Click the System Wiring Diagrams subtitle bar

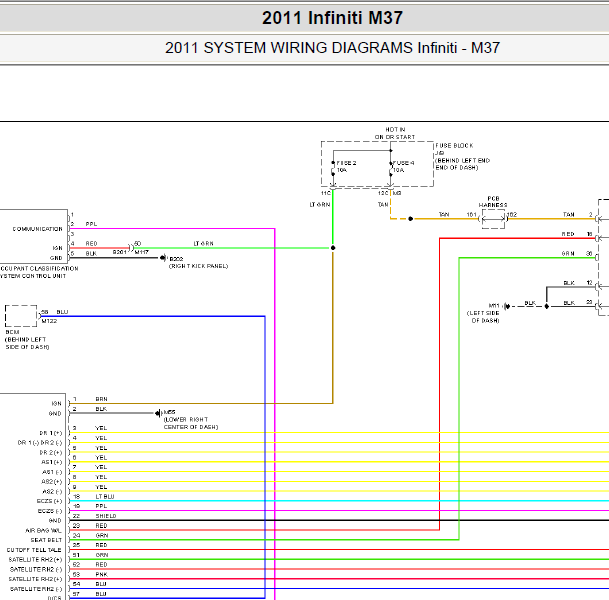click(332, 48)
